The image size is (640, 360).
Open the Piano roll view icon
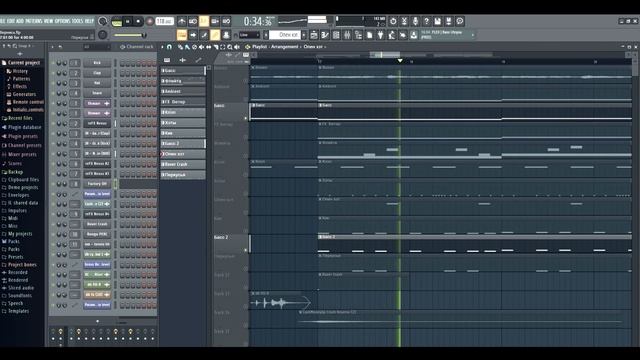pos(324,35)
